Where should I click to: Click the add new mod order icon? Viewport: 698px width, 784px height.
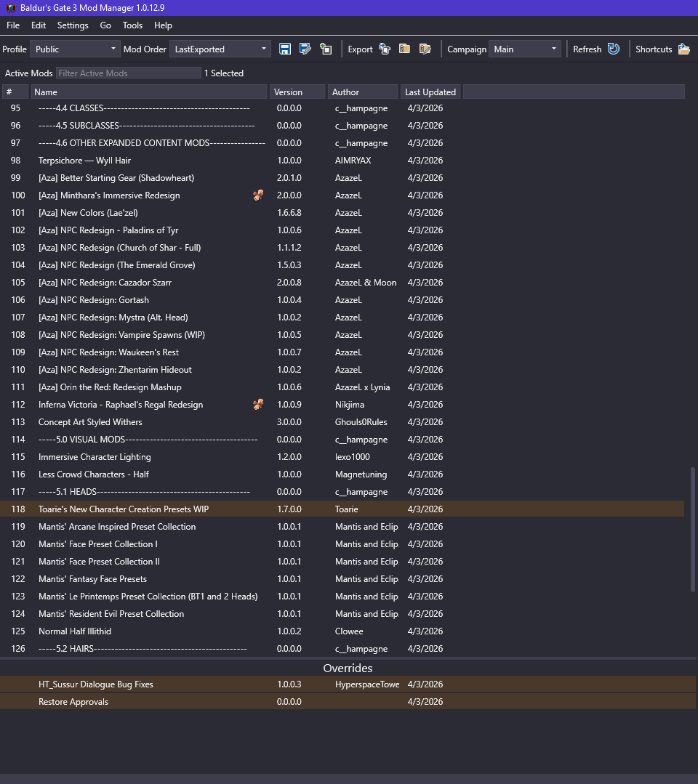pos(326,49)
